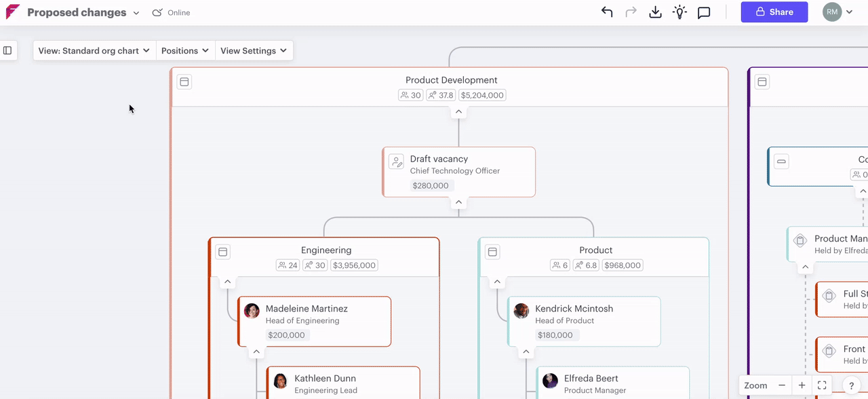Collapse reports under Madeleine Martinez
The height and width of the screenshot is (399, 868).
256,351
